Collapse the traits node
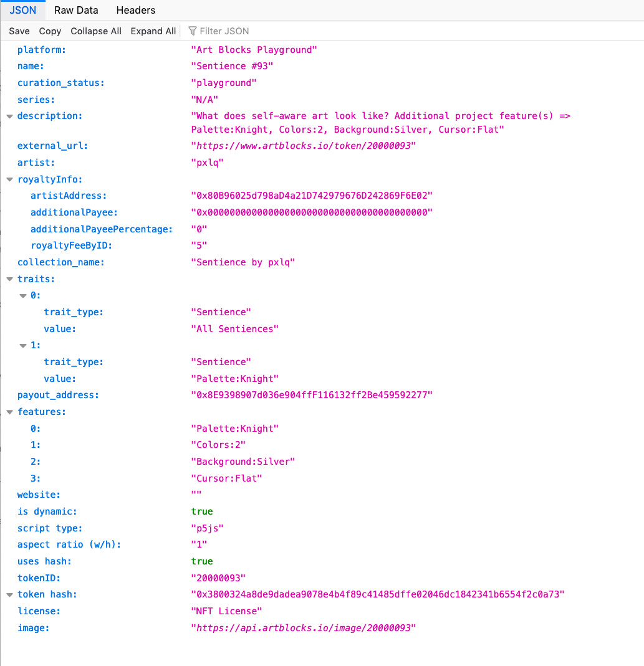 tap(10, 280)
